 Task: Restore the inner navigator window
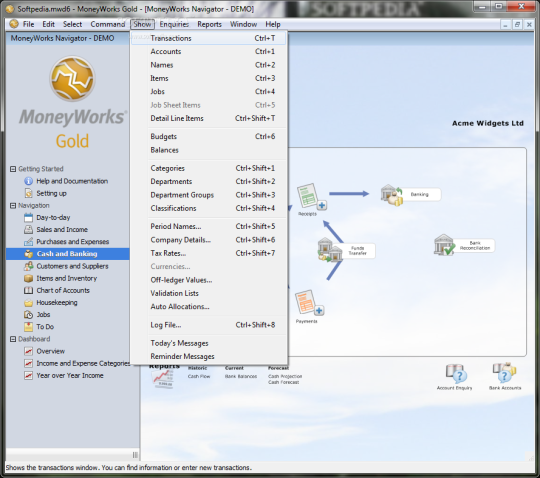(517, 24)
